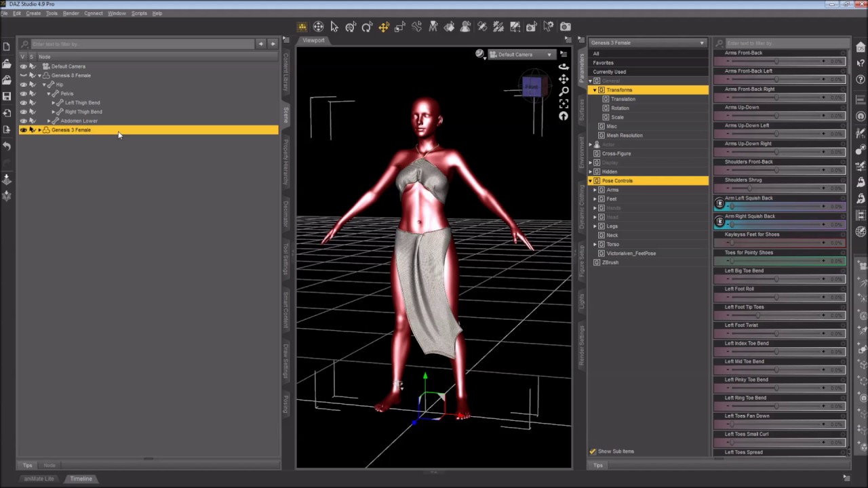Click the Arm Left Squish Back ERC icon

pos(719,203)
